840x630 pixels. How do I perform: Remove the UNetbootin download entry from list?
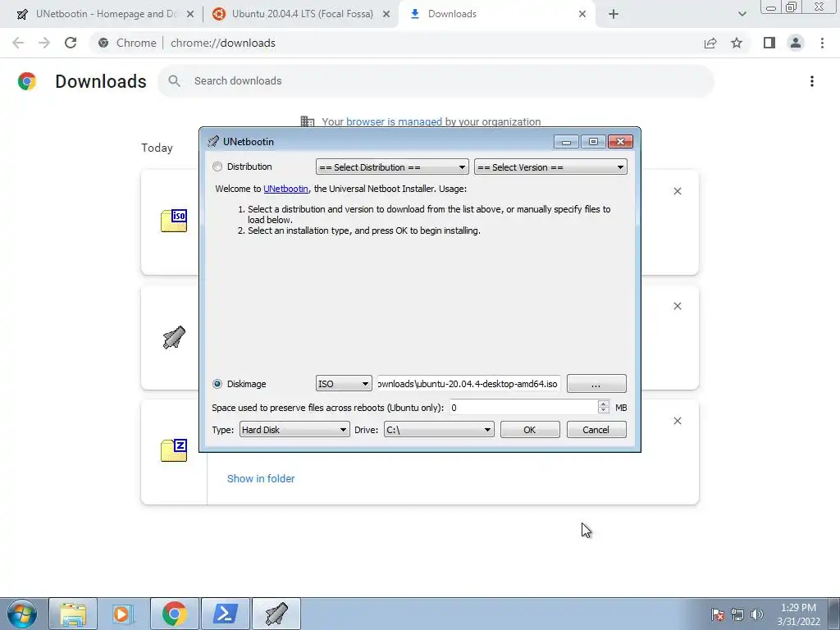(678, 306)
